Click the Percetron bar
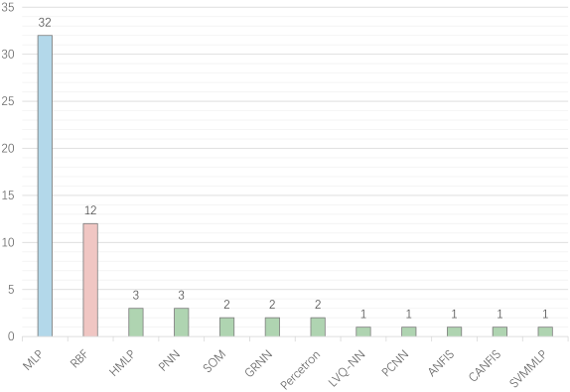 [x=318, y=327]
